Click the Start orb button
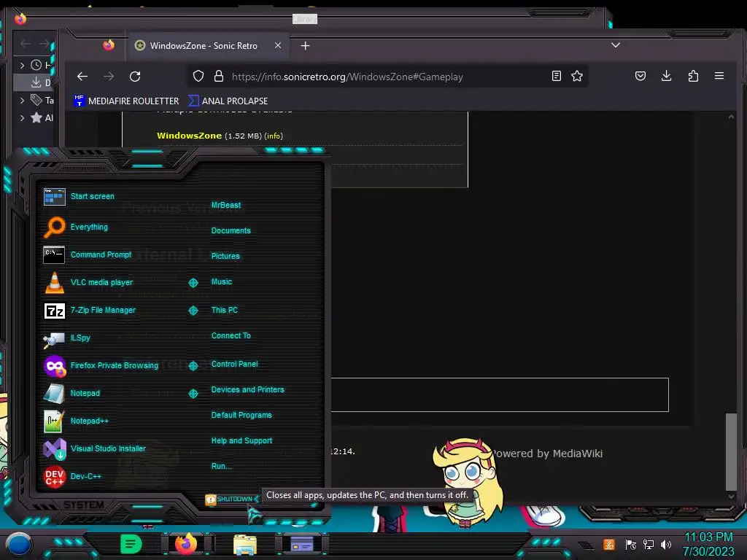Viewport: 747px width, 560px height. (19, 545)
